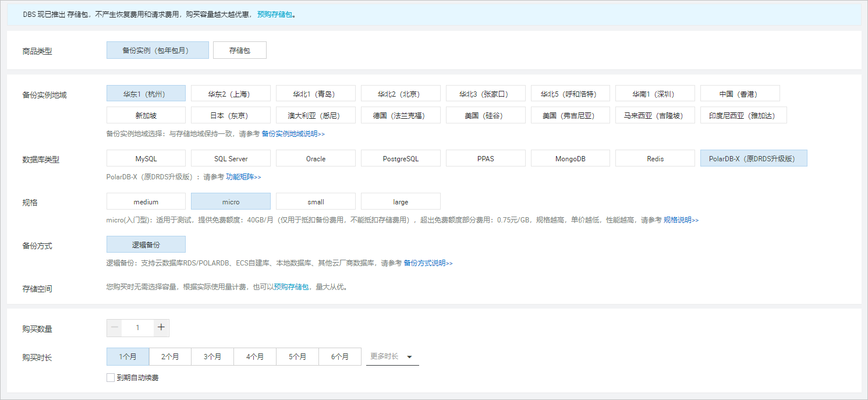868x400 pixels.
Task: Select 存储包 product type
Action: click(x=240, y=51)
